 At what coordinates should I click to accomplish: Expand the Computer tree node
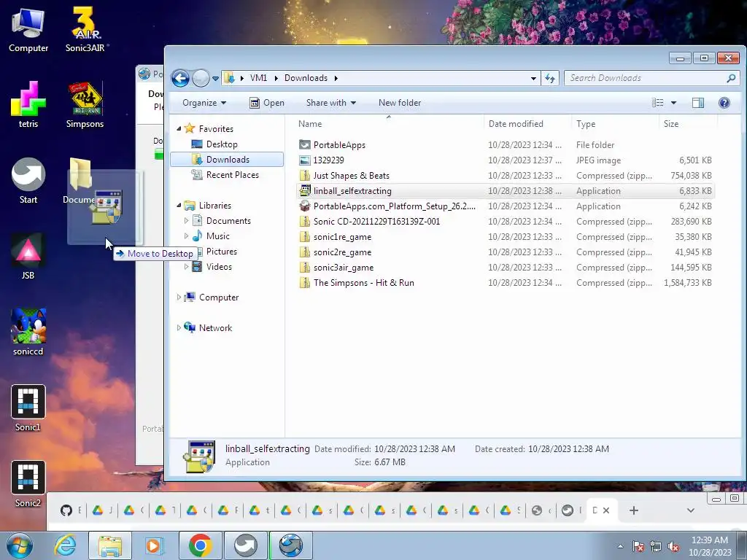click(x=179, y=297)
